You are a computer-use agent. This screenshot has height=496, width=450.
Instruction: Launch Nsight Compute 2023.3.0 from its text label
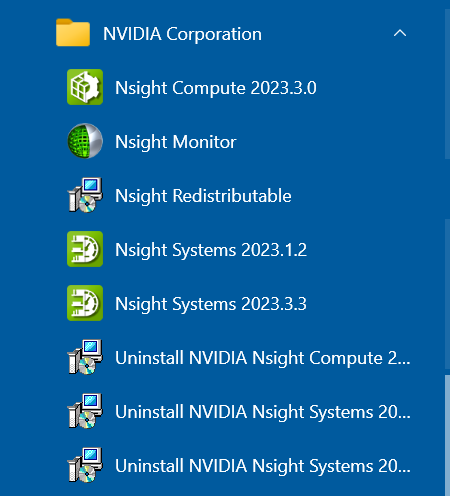pyautogui.click(x=216, y=88)
